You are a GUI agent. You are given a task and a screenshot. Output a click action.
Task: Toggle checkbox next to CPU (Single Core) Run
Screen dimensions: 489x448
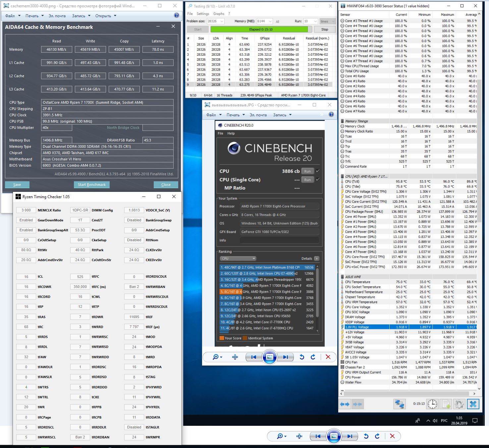(318, 180)
